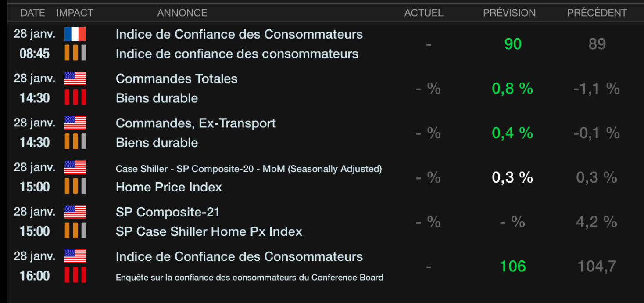The image size is (644, 303).
Task: Click the PRÉCÉDENT column header
Action: pos(597,13)
